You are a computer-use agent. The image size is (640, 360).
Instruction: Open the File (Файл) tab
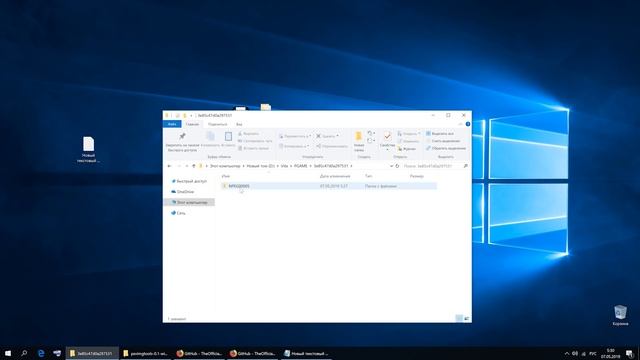(x=172, y=124)
